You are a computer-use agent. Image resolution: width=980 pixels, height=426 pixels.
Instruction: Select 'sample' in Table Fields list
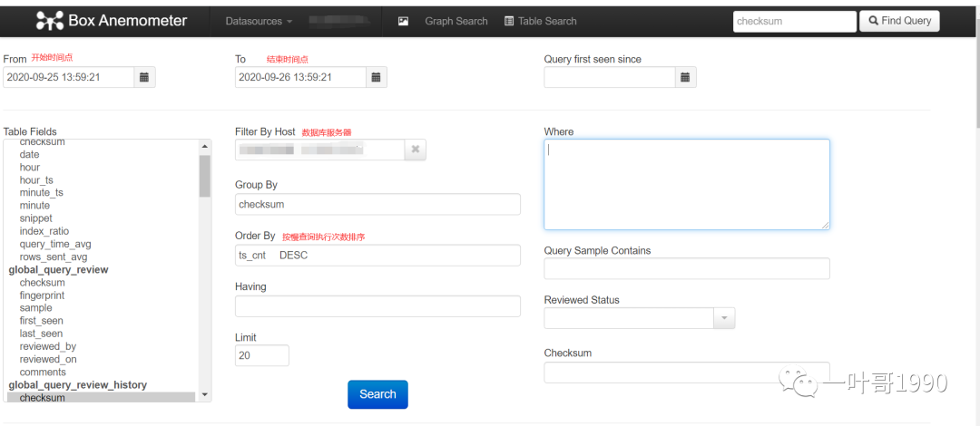35,308
